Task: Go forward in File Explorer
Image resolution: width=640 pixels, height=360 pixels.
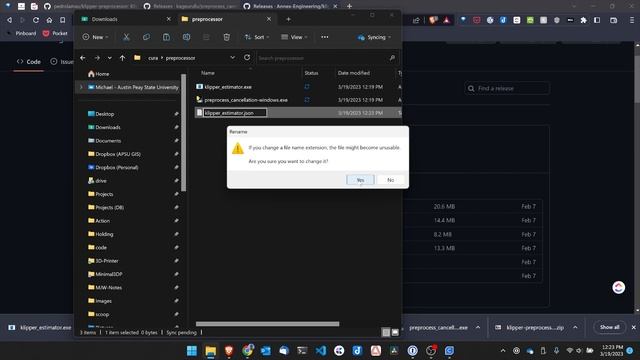Action: click(x=97, y=58)
